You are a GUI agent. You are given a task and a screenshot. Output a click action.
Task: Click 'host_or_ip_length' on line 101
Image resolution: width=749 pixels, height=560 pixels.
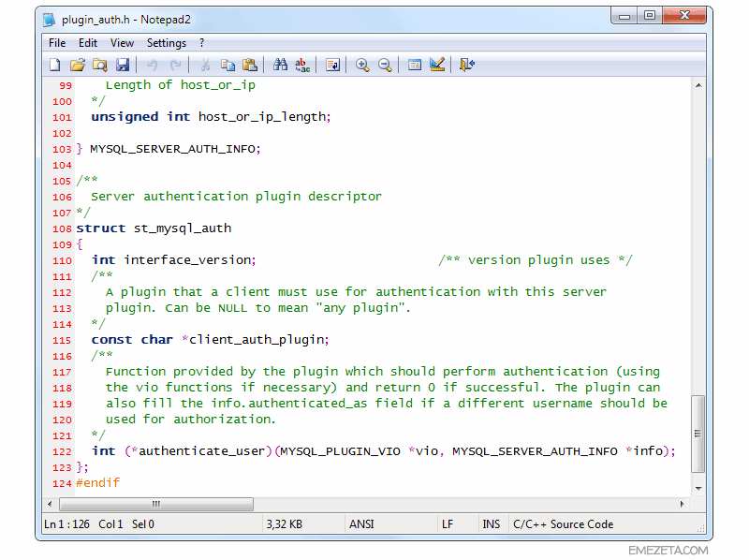[x=262, y=117]
